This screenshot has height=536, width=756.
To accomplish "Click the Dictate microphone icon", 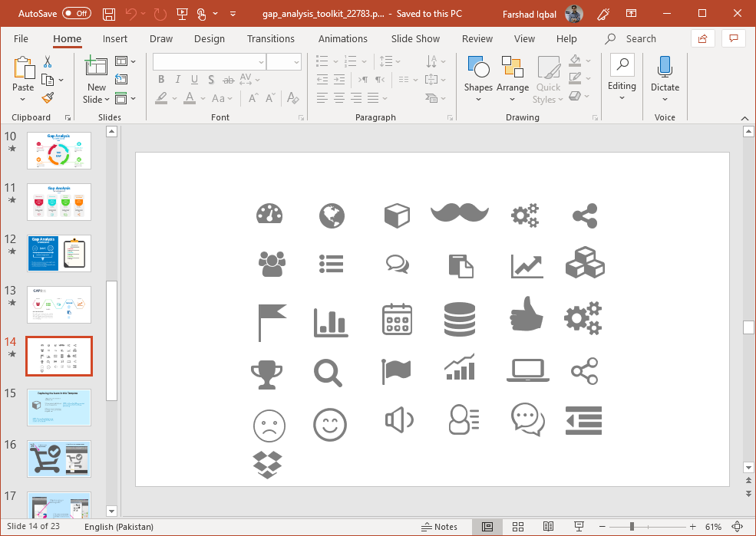I will pyautogui.click(x=665, y=67).
